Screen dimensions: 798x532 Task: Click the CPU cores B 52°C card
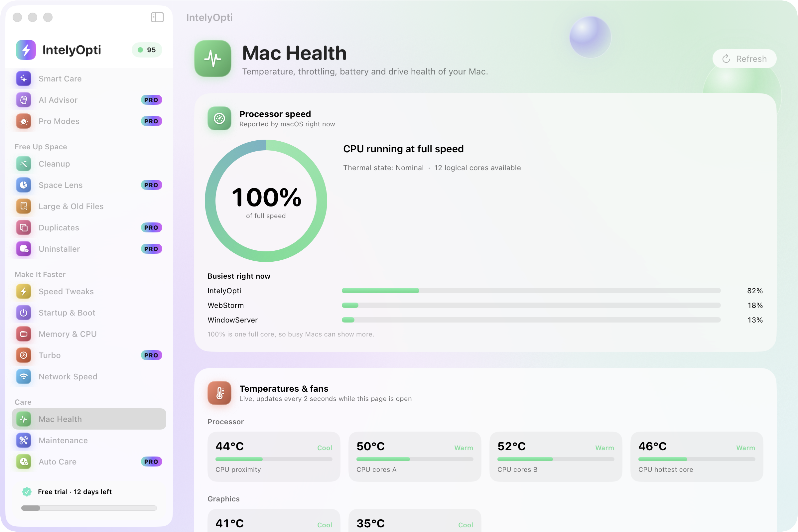pyautogui.click(x=556, y=457)
